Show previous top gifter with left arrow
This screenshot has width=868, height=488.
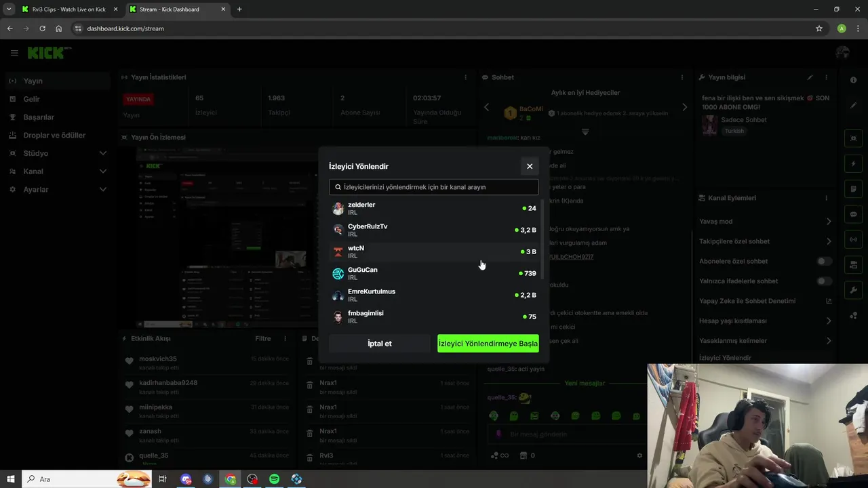(x=486, y=107)
